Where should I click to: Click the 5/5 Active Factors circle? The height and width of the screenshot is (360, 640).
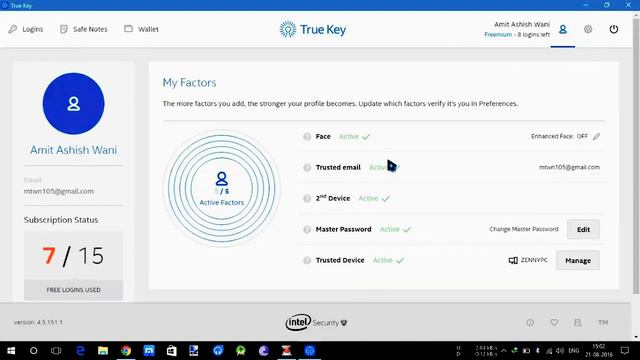(x=222, y=188)
